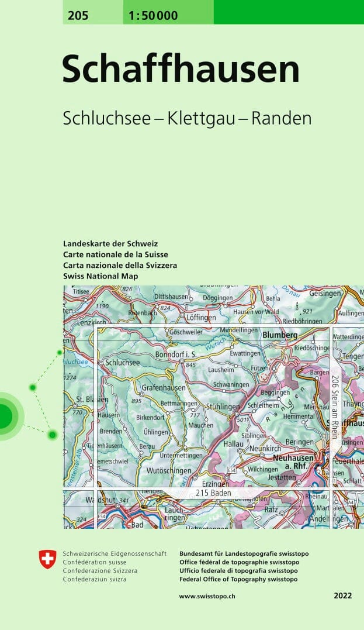This screenshot has height=630, width=364.
Task: Click the middle green dot on dashed line
Action: tap(33, 387)
